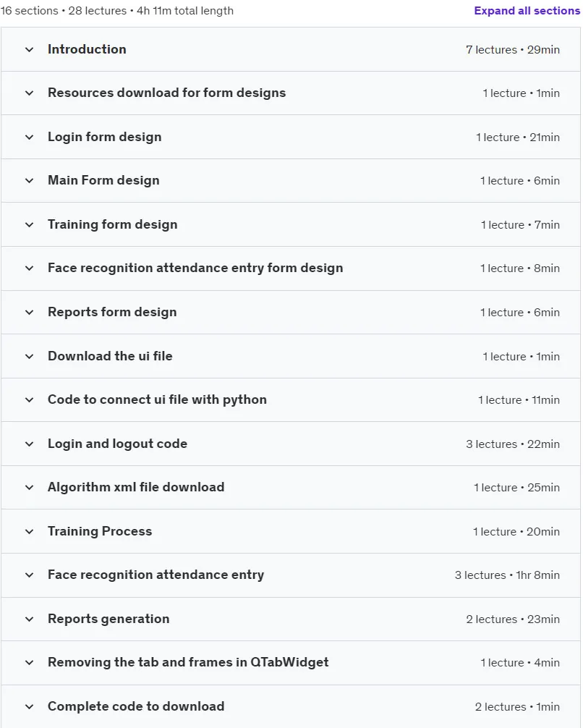Open Complete code to download chevron

(x=29, y=706)
